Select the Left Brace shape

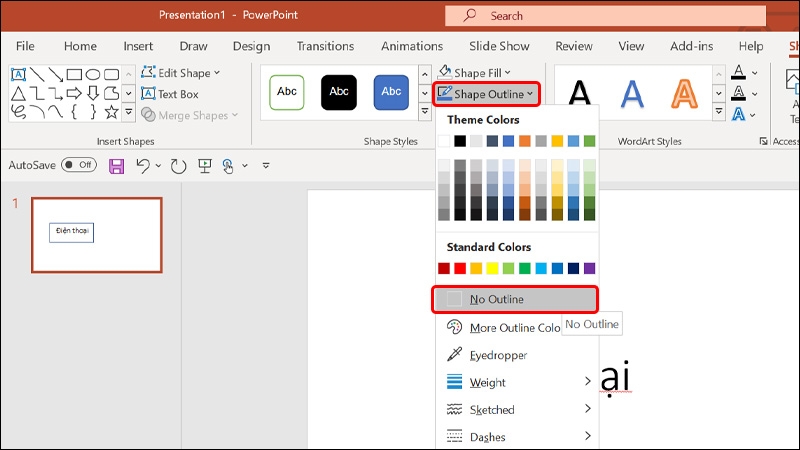pyautogui.click(x=74, y=112)
